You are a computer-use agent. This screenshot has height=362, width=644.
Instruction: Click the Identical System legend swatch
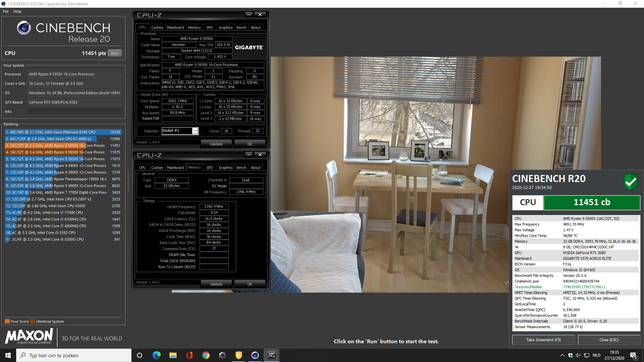[x=33, y=321]
